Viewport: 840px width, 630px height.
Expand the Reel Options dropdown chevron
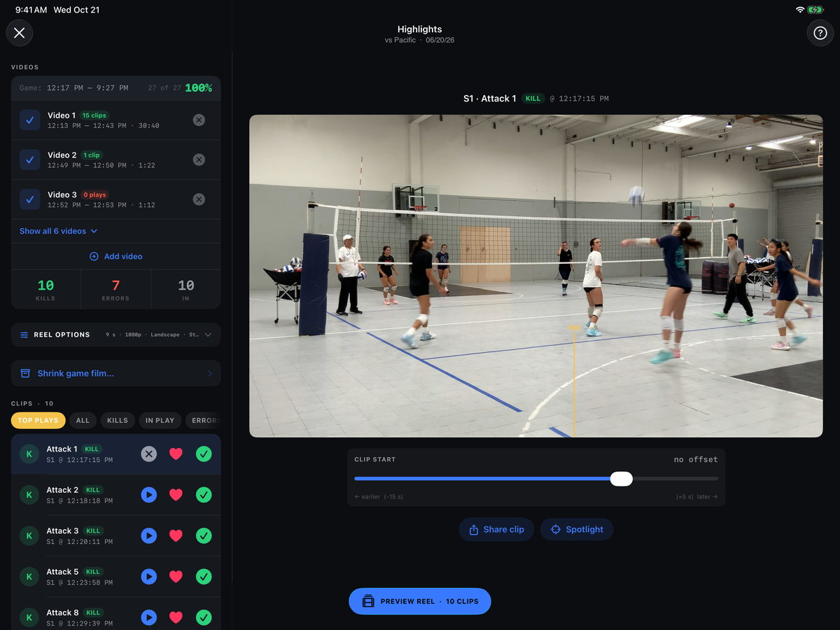pos(208,335)
